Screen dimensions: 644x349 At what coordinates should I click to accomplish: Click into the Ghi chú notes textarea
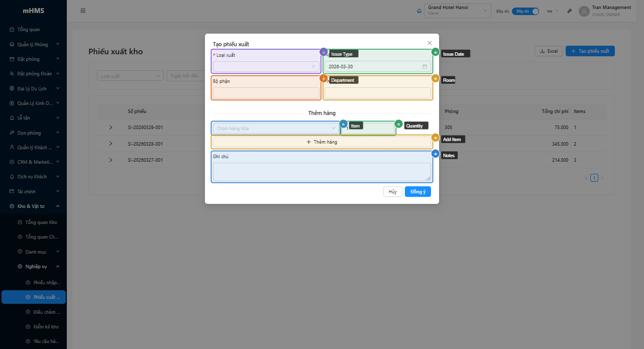click(x=321, y=172)
